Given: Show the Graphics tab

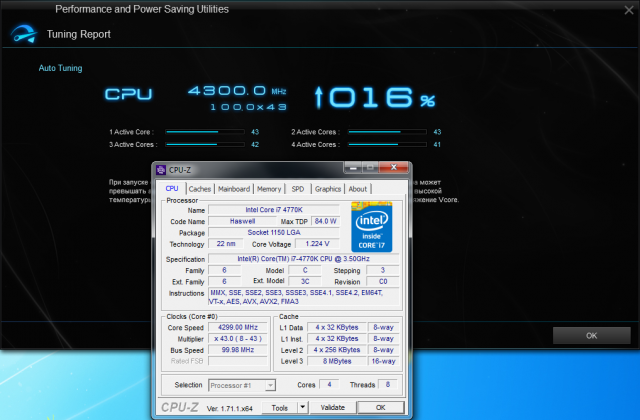Looking at the screenshot, I should pyautogui.click(x=328, y=189).
